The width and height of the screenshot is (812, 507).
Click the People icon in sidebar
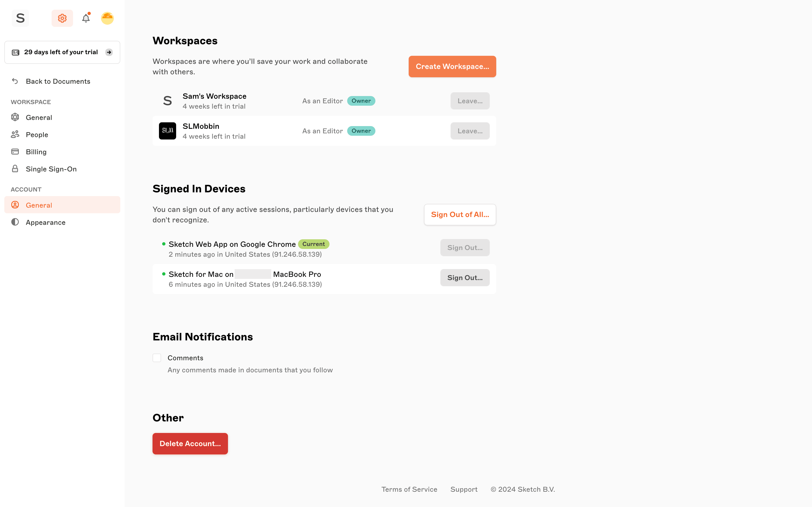click(x=15, y=134)
